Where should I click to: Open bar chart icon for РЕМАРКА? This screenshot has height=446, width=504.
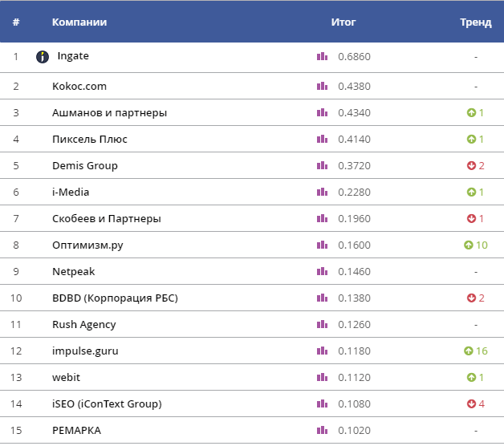pos(322,430)
